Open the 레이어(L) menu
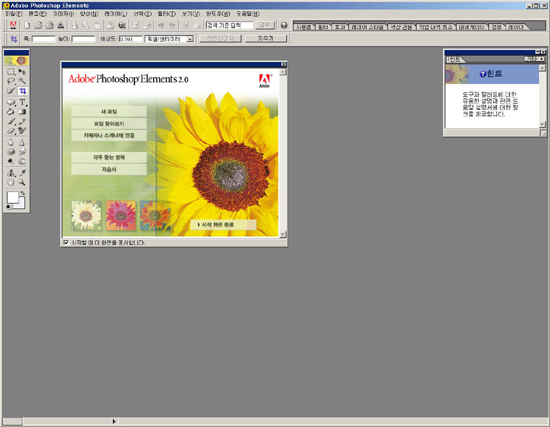 116,14
